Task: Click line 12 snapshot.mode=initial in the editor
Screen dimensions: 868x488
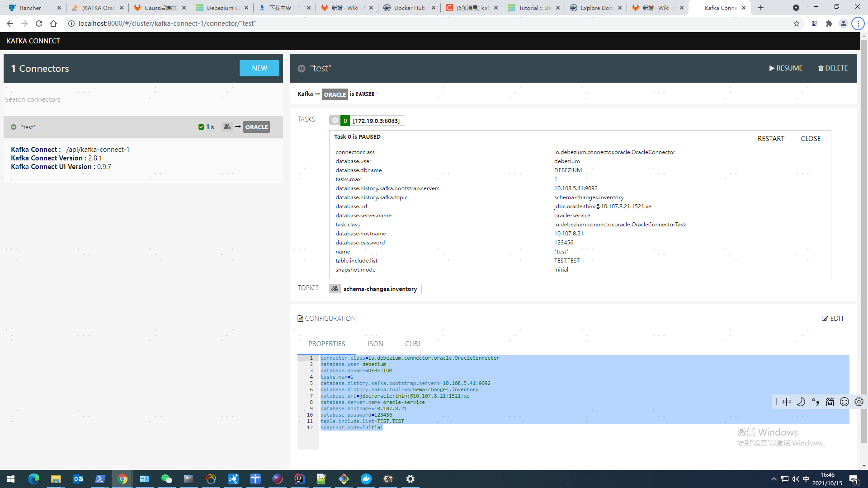Action: pyautogui.click(x=351, y=427)
